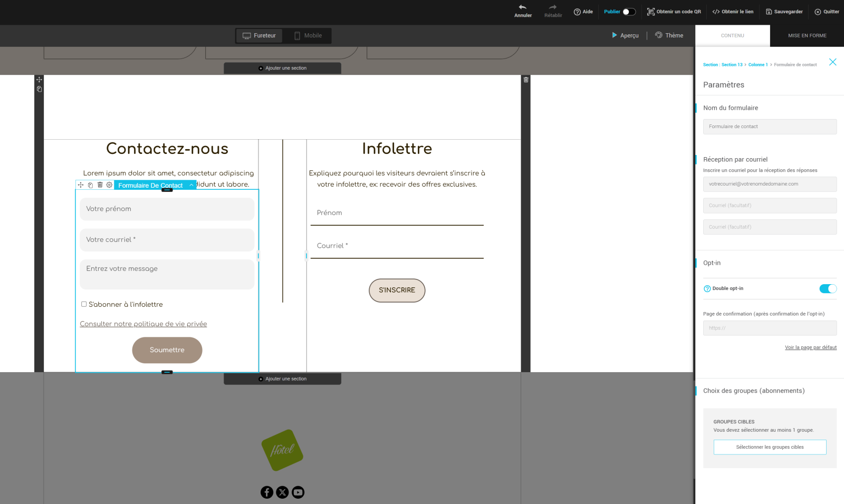Open Voir la page par défaut link
The image size is (844, 504).
(810, 347)
